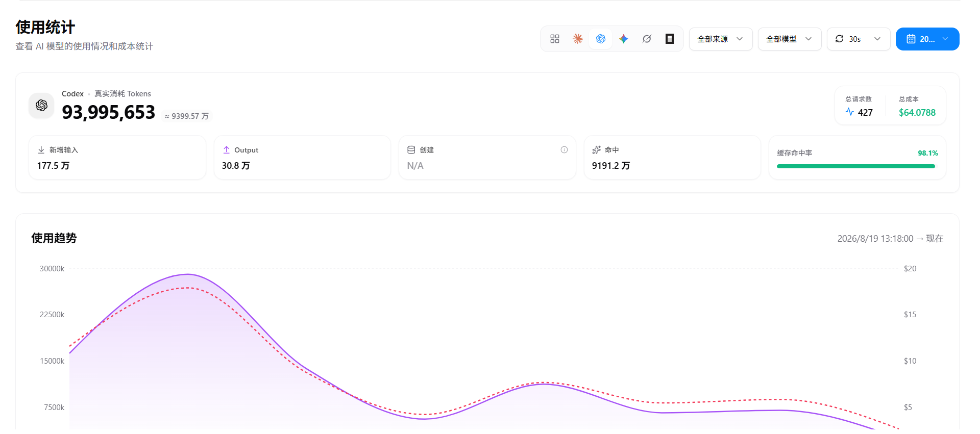Image resolution: width=980 pixels, height=434 pixels.
Task: Click the approximate value ≈ 9399.57 万
Action: (x=187, y=116)
